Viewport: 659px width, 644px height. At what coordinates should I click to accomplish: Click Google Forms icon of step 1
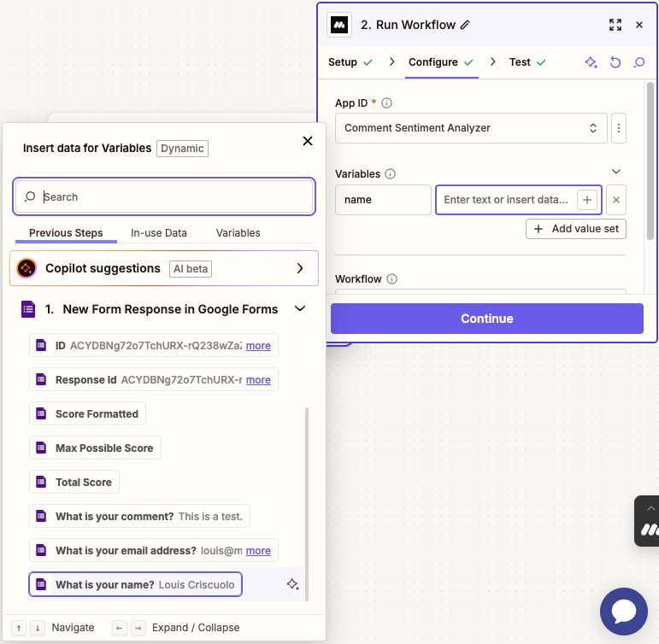28,309
